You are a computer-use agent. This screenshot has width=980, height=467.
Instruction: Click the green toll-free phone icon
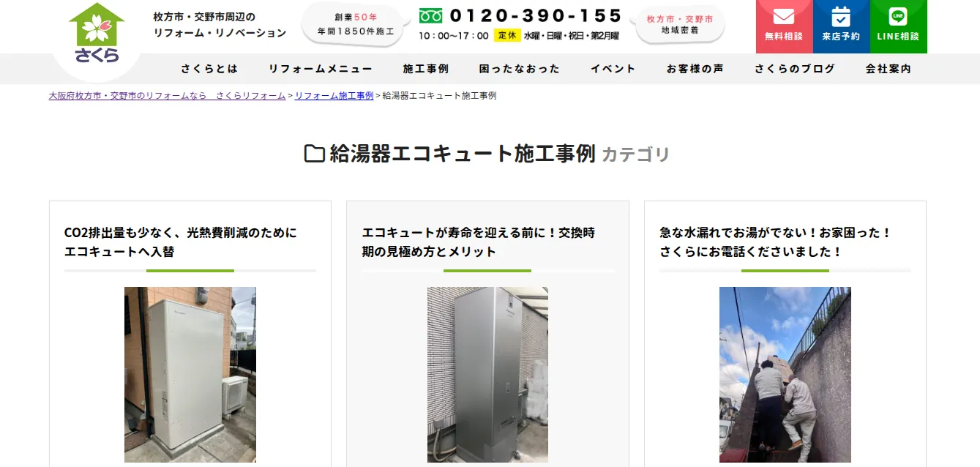[x=430, y=15]
